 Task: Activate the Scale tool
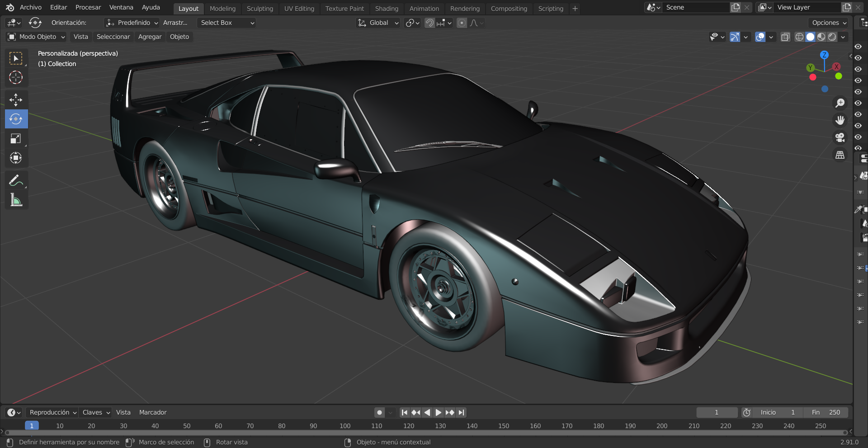click(x=16, y=138)
